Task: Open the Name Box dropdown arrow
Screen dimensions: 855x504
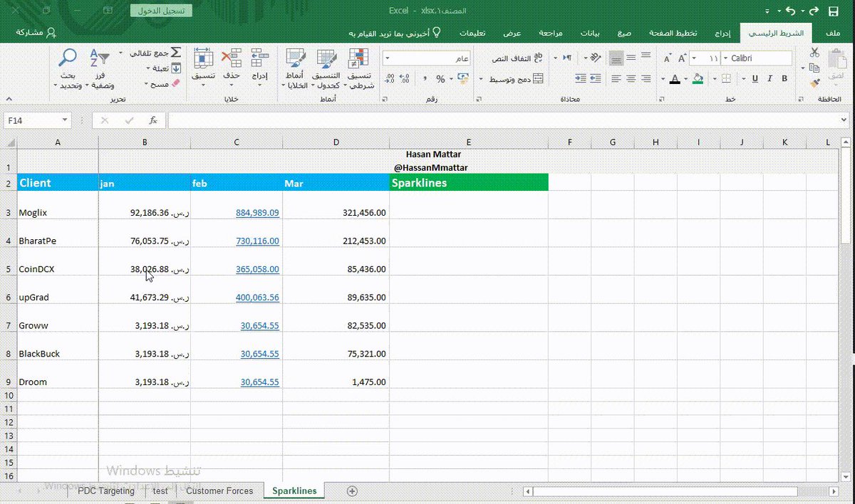Action: 65,120
